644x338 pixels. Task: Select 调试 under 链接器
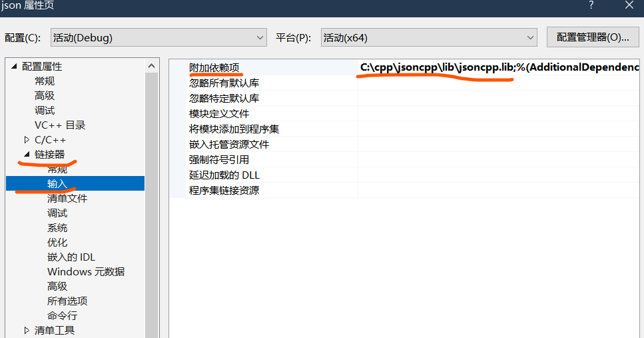[57, 213]
